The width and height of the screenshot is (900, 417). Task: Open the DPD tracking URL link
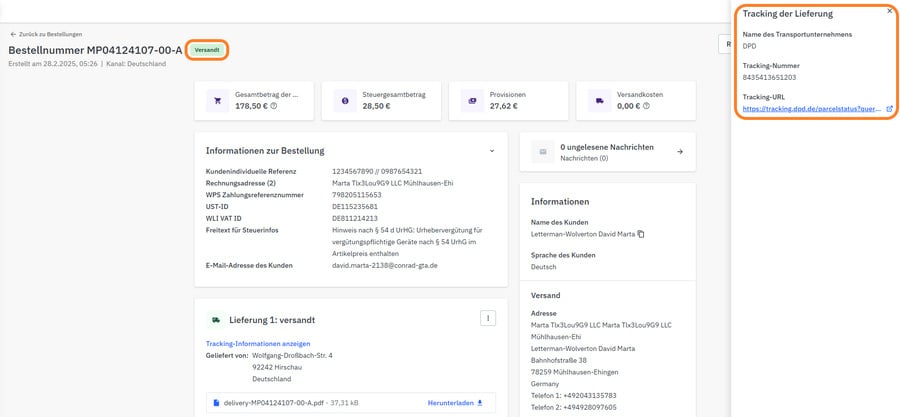[811, 108]
